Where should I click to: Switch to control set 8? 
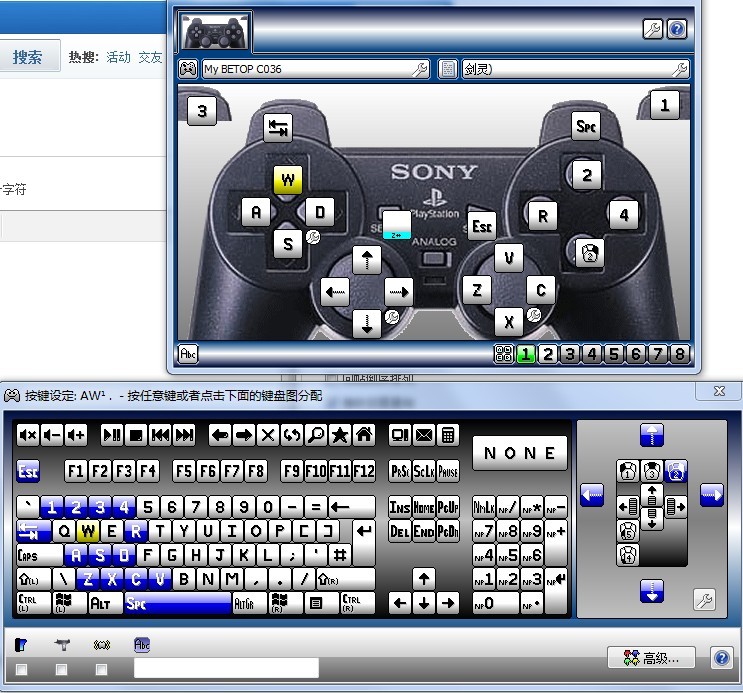[680, 354]
